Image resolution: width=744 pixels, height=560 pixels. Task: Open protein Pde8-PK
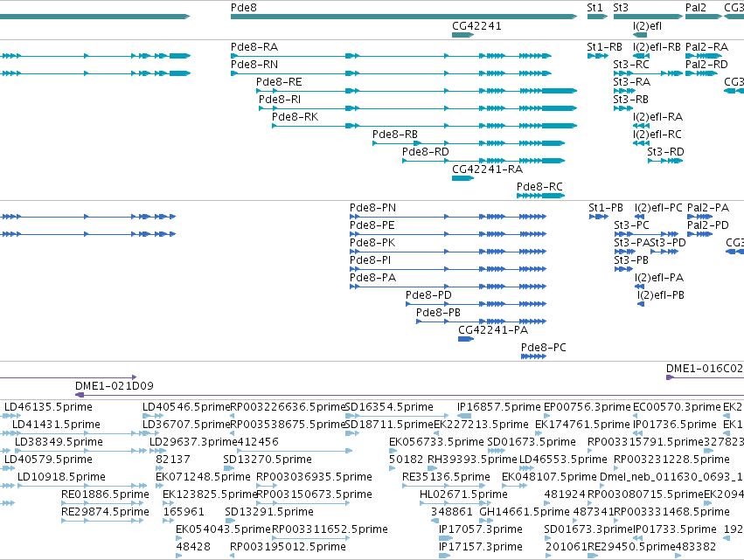click(x=448, y=252)
